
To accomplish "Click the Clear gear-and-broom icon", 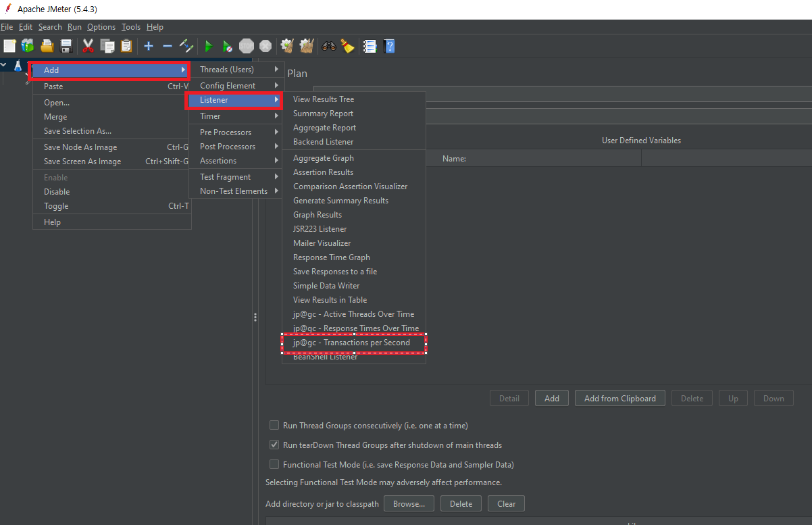I will pos(287,46).
